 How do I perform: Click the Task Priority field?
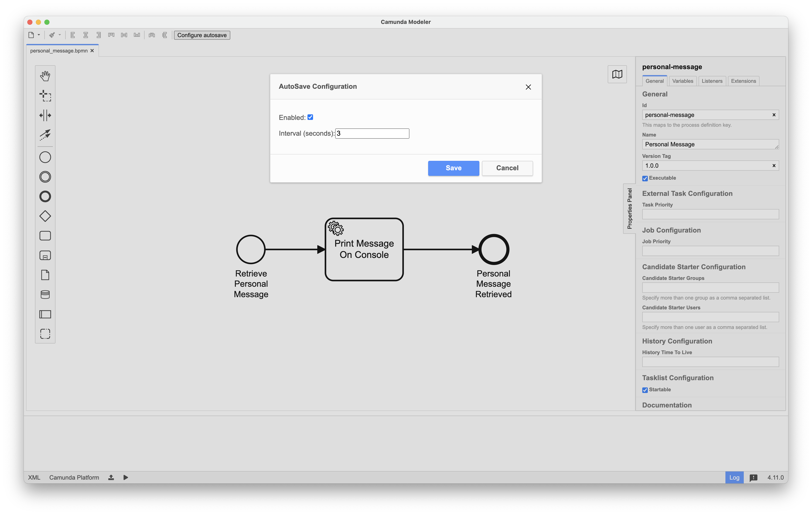(x=710, y=214)
